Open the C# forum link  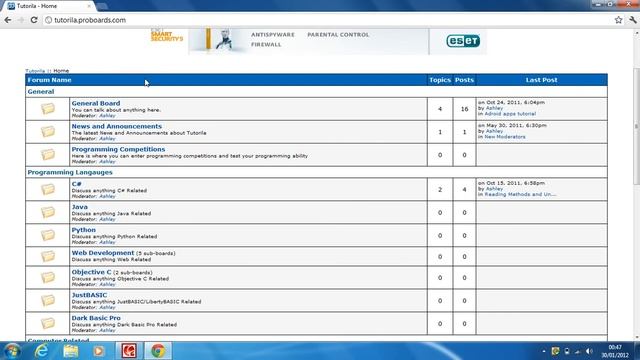tap(76, 184)
